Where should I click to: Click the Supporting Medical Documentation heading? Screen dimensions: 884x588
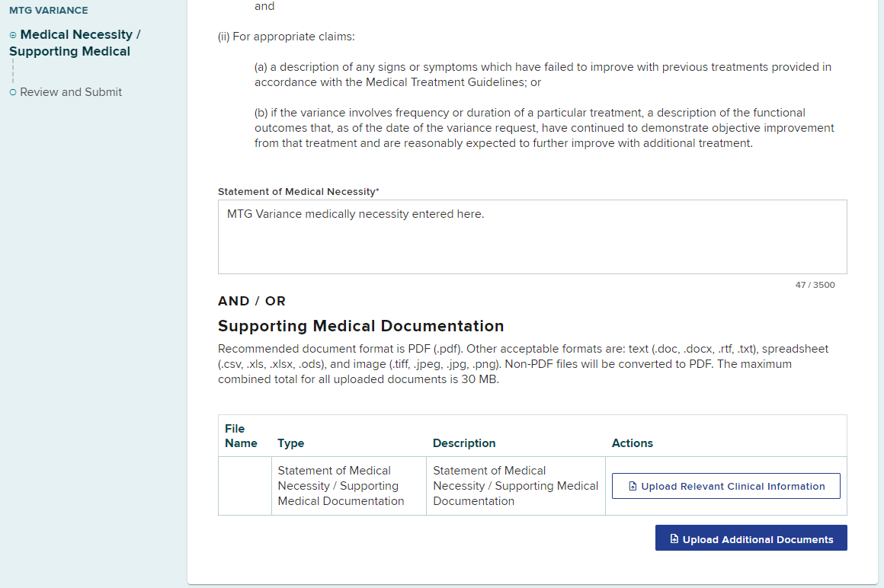click(360, 326)
